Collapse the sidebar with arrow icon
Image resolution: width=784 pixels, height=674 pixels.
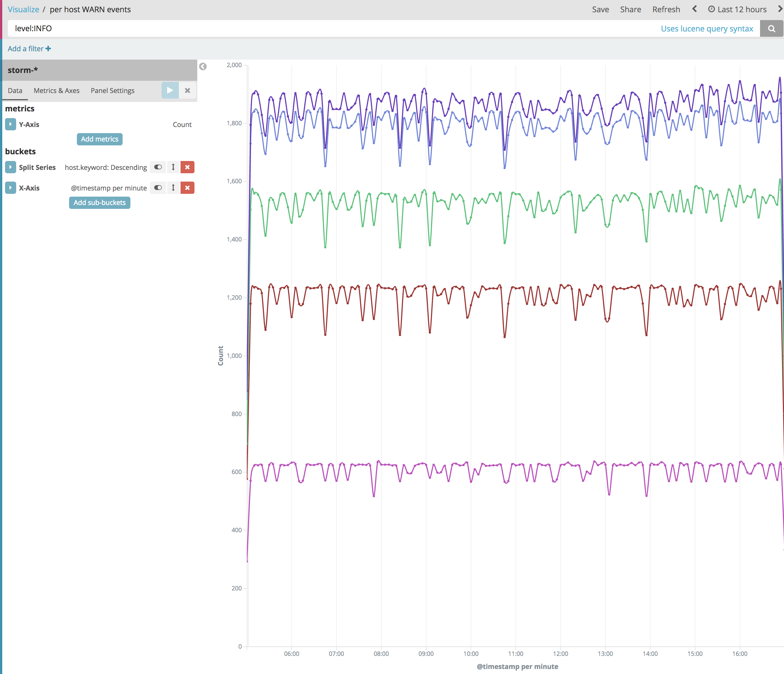pyautogui.click(x=203, y=67)
